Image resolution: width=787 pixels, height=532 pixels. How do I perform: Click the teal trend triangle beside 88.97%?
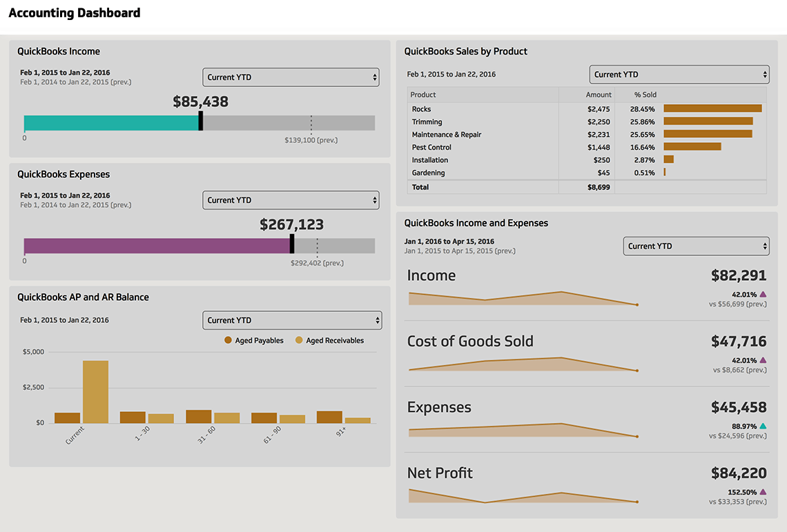(763, 426)
